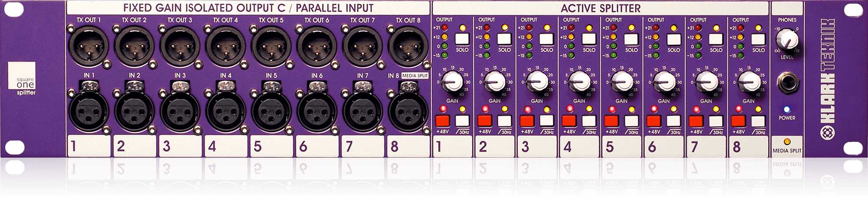
Task: Toggle the red +48V button on channel 6
Action: tap(654, 121)
